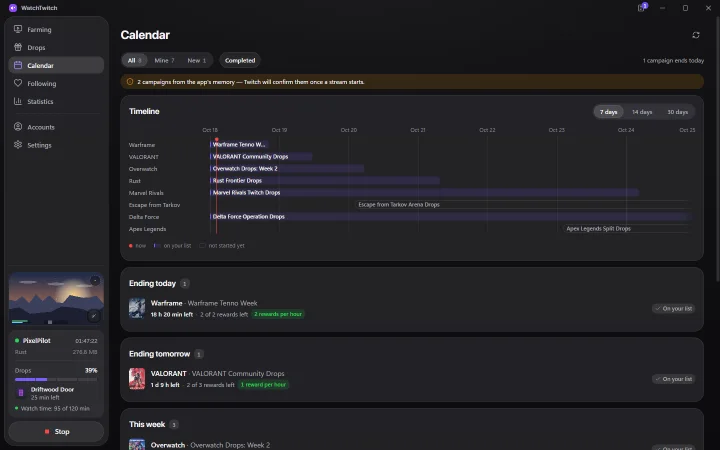Screen dimensions: 720x450
Task: Click the 'Watch time: 95 of 120 min' text
Action: click(55, 408)
